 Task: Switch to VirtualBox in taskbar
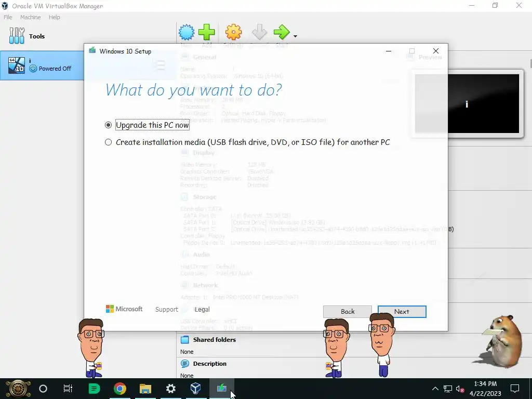click(196, 389)
